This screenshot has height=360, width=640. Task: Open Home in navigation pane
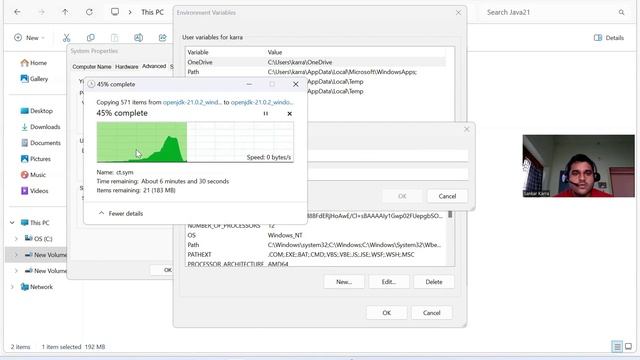click(x=34, y=63)
